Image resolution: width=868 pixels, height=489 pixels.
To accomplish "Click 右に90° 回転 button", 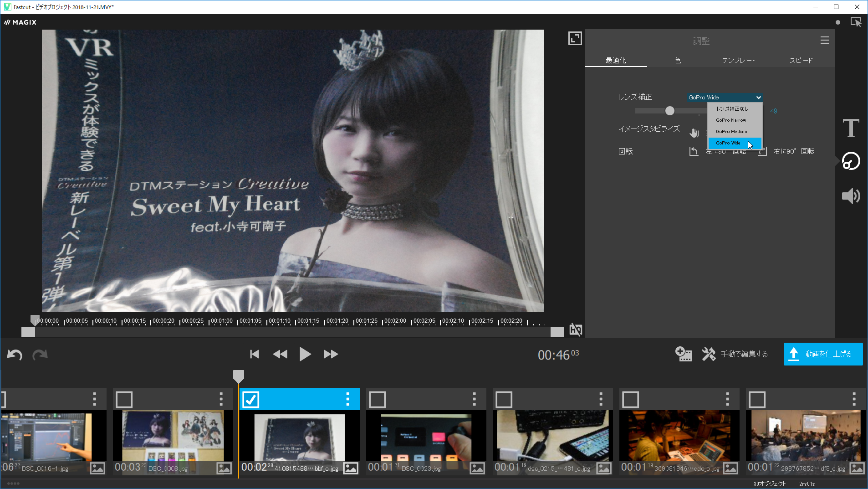I will (794, 151).
